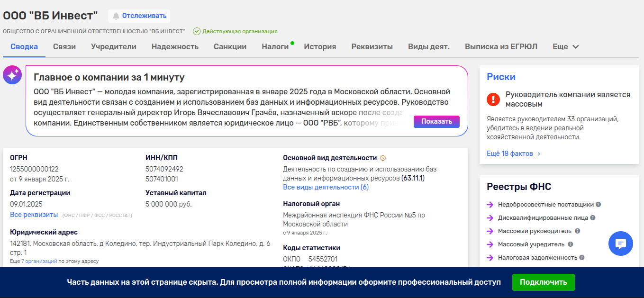Click the bell icon next to Отслеживать
The image size is (644, 298).
coord(116,16)
